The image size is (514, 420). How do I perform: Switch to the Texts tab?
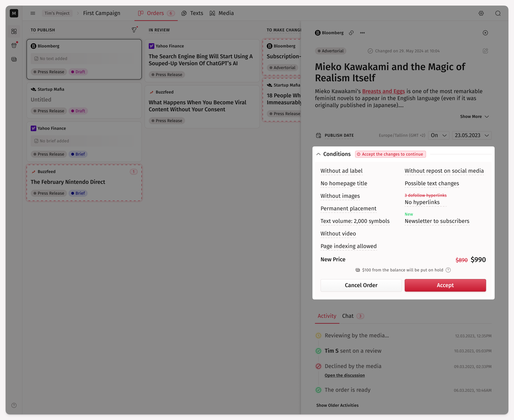tap(192, 13)
